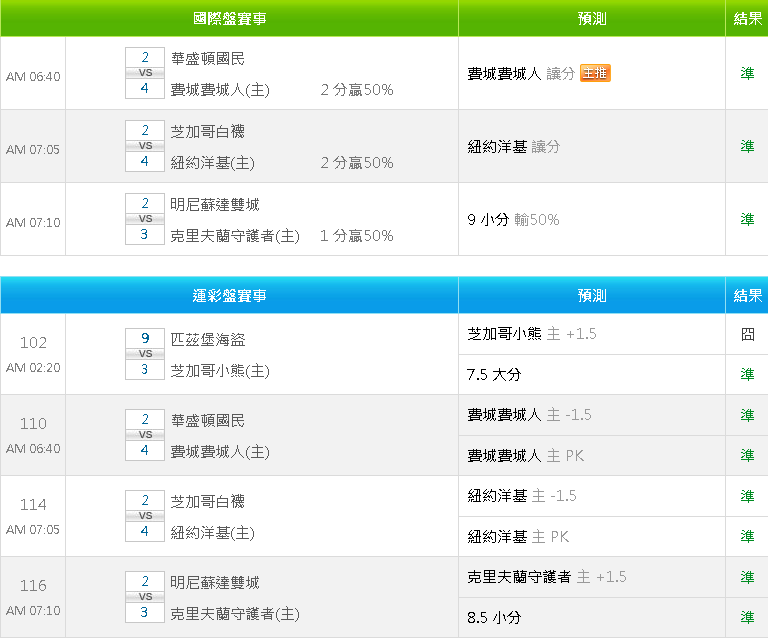Image resolution: width=768 pixels, height=639 pixels.
Task: Click 預測 header in the green 國際盤 table
Action: point(592,19)
